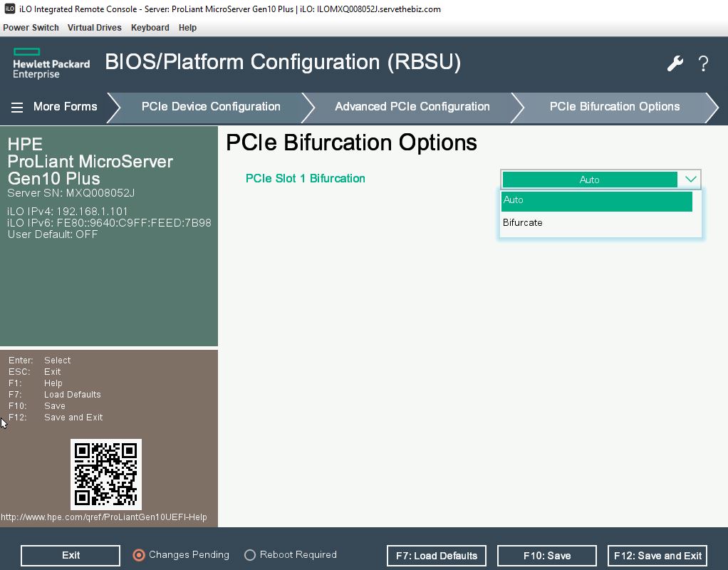Click the F12: Save and Exit button
This screenshot has height=570, width=728.
[657, 556]
